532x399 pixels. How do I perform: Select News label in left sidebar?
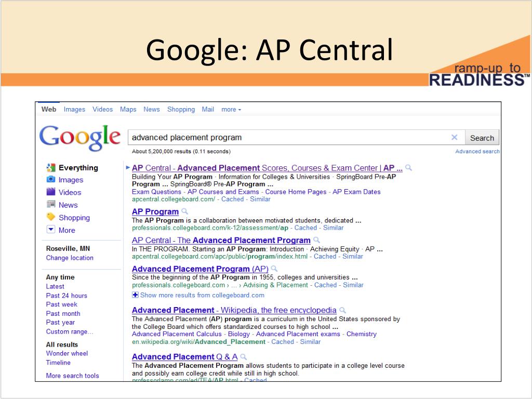68,205
